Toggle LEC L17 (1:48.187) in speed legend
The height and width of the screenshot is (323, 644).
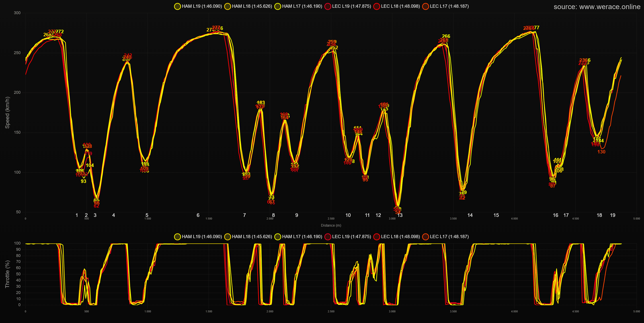pos(445,6)
